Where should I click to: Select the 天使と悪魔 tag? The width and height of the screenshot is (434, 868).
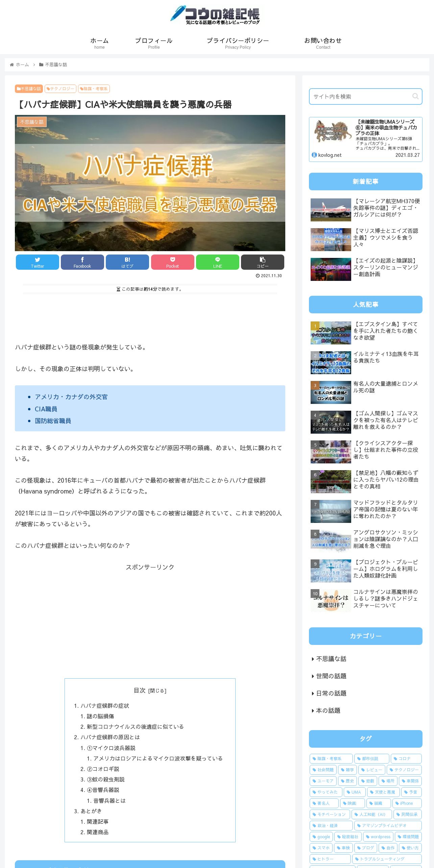pyautogui.click(x=383, y=792)
